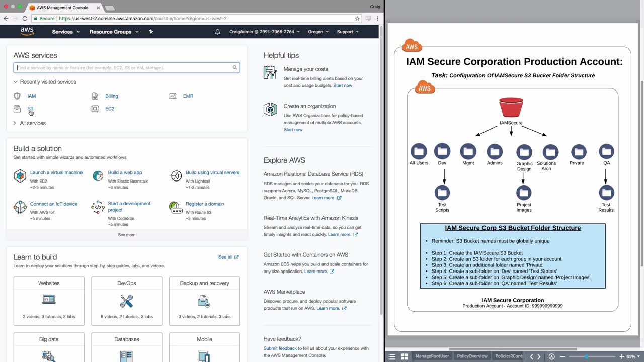Image resolution: width=644 pixels, height=362 pixels.
Task: Bookmark this page with the star
Action: point(357,19)
